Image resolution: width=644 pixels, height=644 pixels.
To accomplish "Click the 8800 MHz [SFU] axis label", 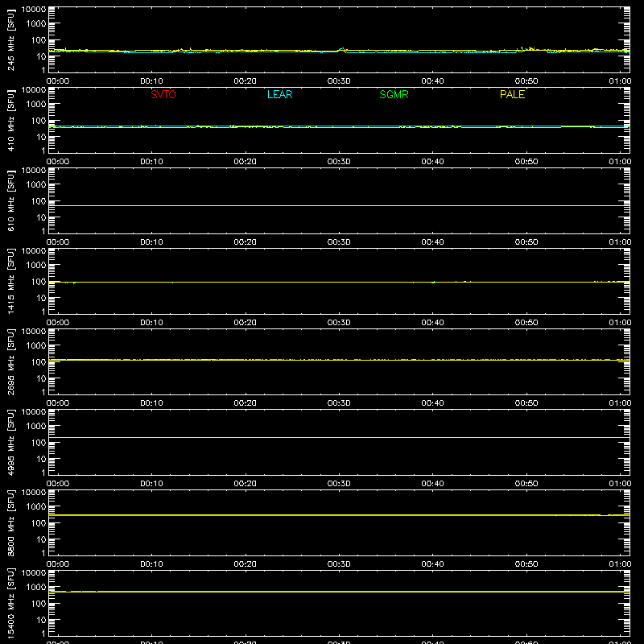I will tap(10, 522).
